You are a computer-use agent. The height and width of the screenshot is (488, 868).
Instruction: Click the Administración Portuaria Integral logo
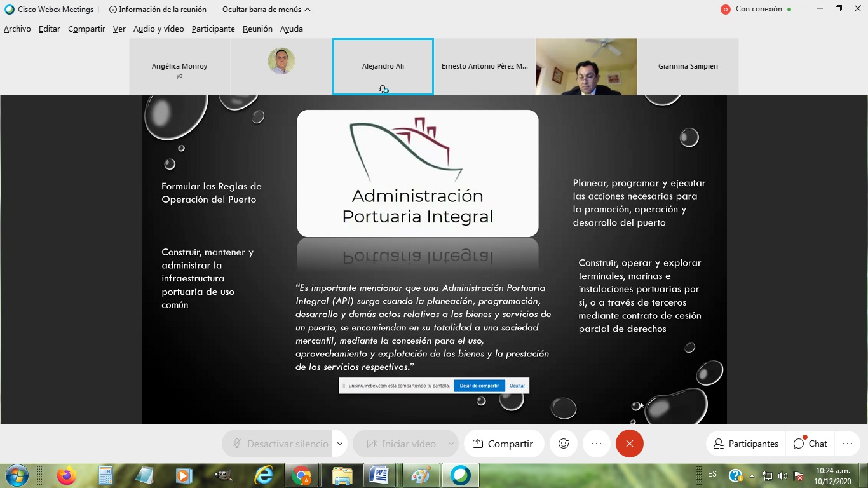(417, 173)
